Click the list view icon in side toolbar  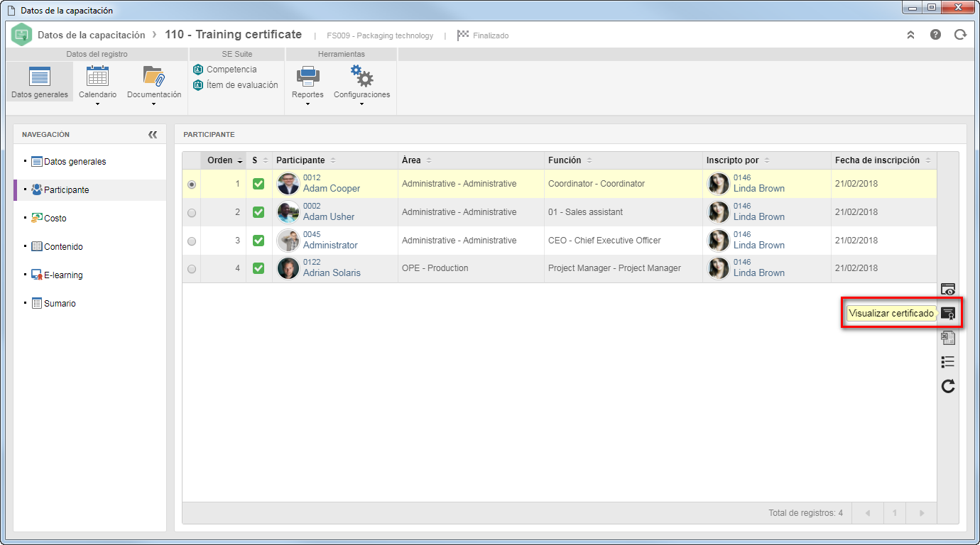(x=947, y=362)
